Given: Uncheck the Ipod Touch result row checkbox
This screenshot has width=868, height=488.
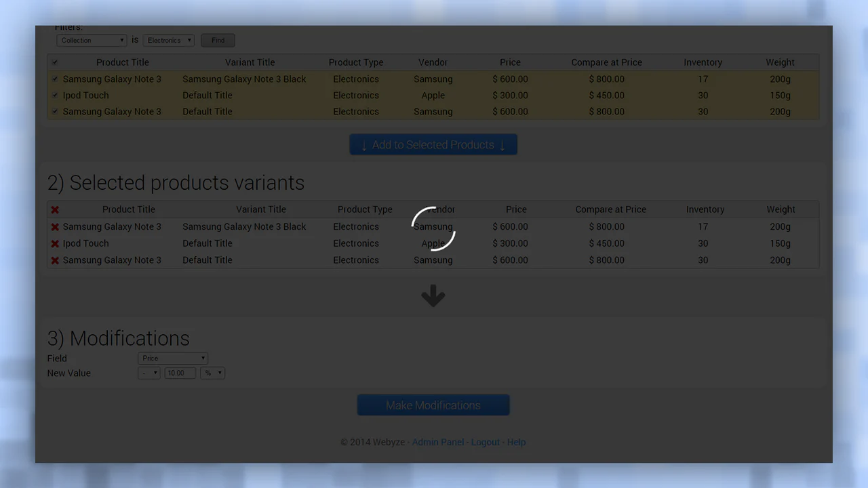Looking at the screenshot, I should (55, 96).
